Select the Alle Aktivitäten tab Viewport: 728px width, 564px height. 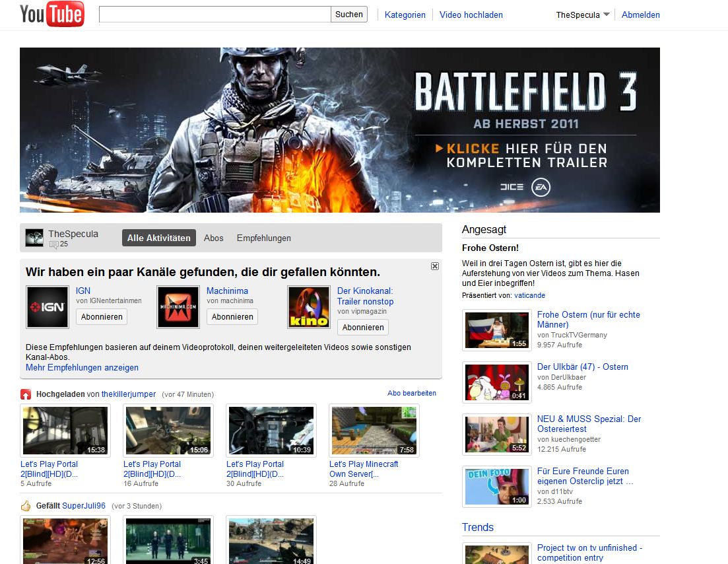tap(159, 238)
